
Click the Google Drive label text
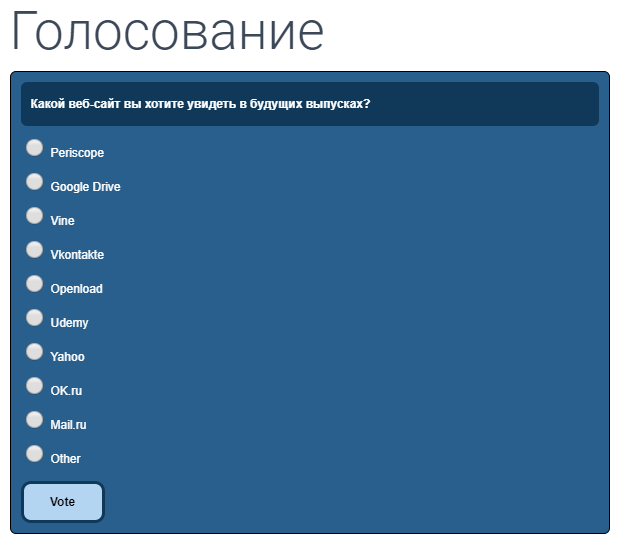pos(85,187)
